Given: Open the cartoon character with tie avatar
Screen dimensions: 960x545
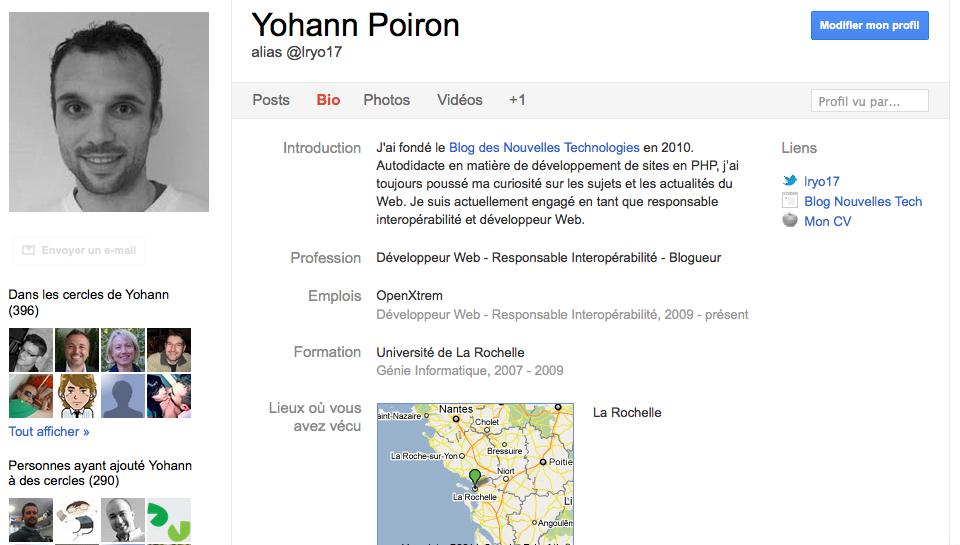Looking at the screenshot, I should point(77,396).
